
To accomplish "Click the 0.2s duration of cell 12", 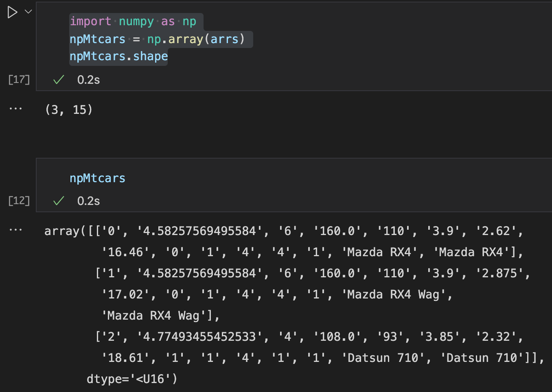I will click(89, 201).
